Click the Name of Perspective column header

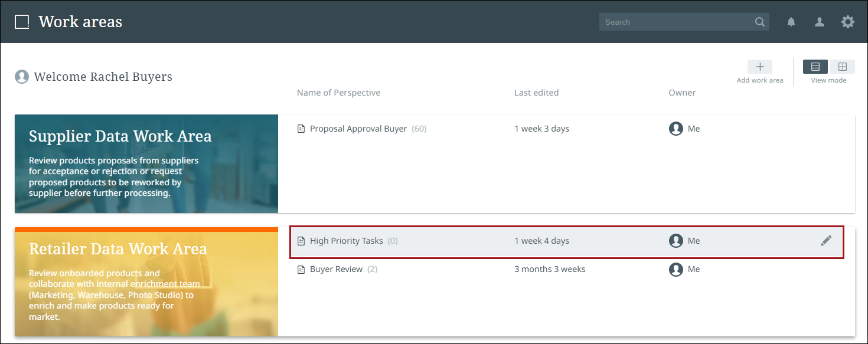coord(338,93)
